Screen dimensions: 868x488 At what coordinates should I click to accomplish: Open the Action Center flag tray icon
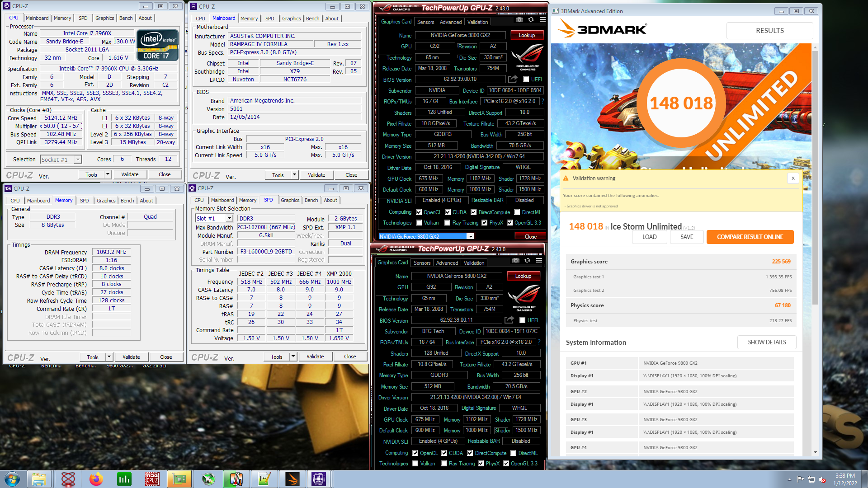(801, 479)
